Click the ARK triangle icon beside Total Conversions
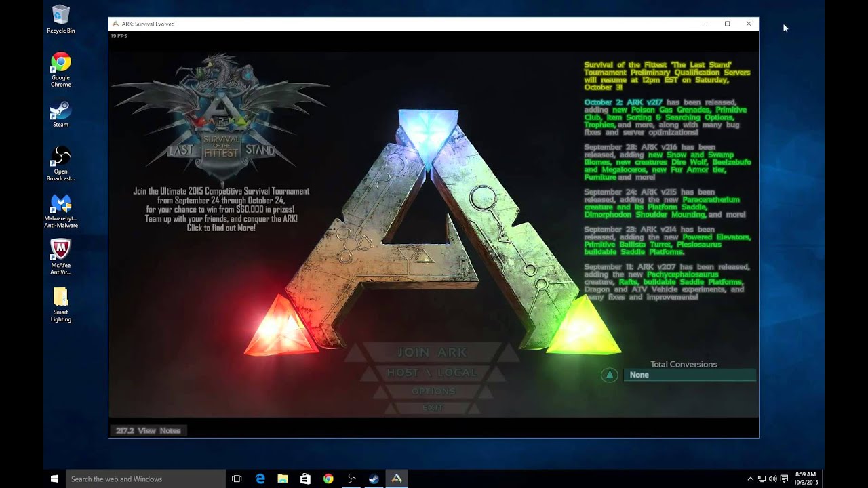The image size is (868, 488). click(610, 375)
